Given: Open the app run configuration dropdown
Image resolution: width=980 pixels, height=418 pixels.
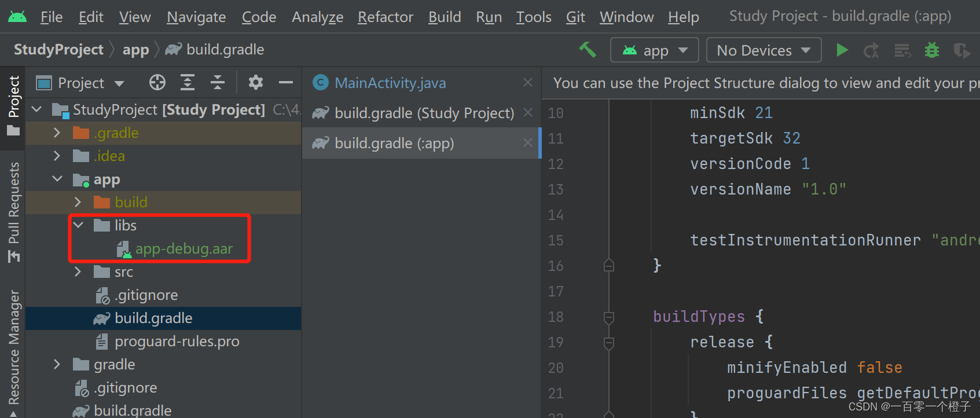Looking at the screenshot, I should [655, 50].
